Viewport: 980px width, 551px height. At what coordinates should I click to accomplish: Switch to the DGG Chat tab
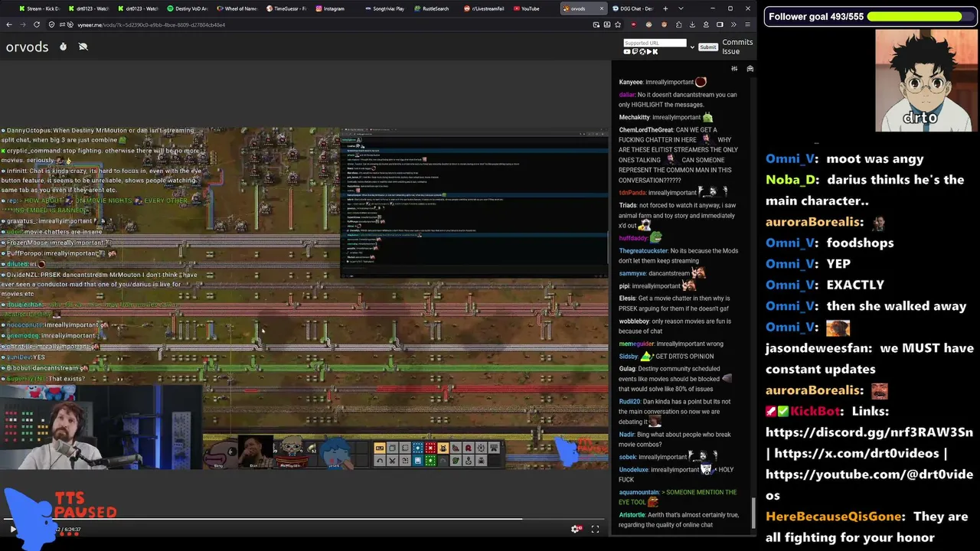634,8
